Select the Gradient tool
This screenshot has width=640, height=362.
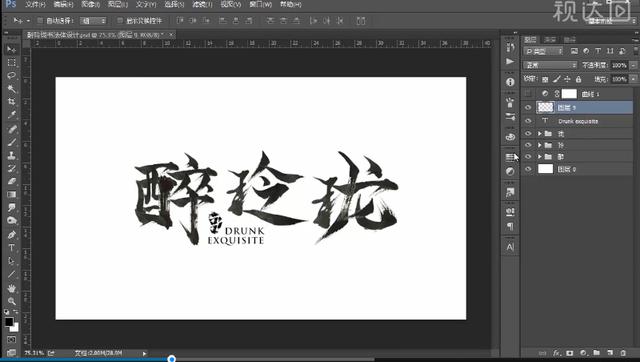coord(11,194)
